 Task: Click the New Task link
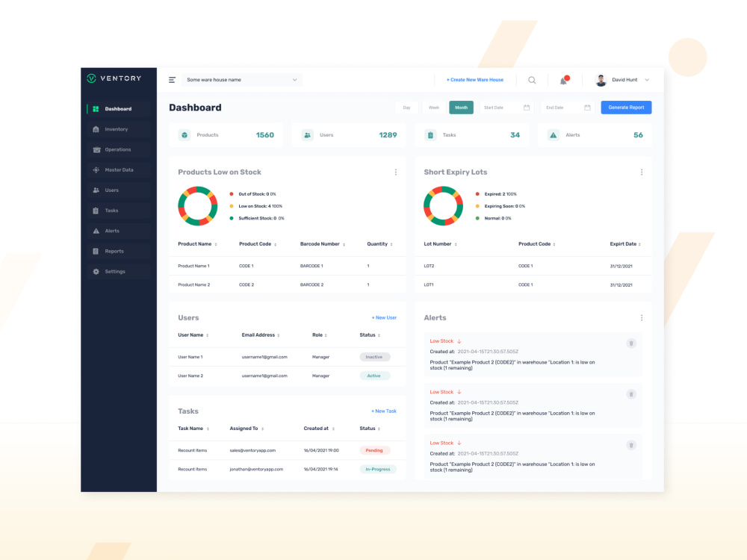click(384, 411)
